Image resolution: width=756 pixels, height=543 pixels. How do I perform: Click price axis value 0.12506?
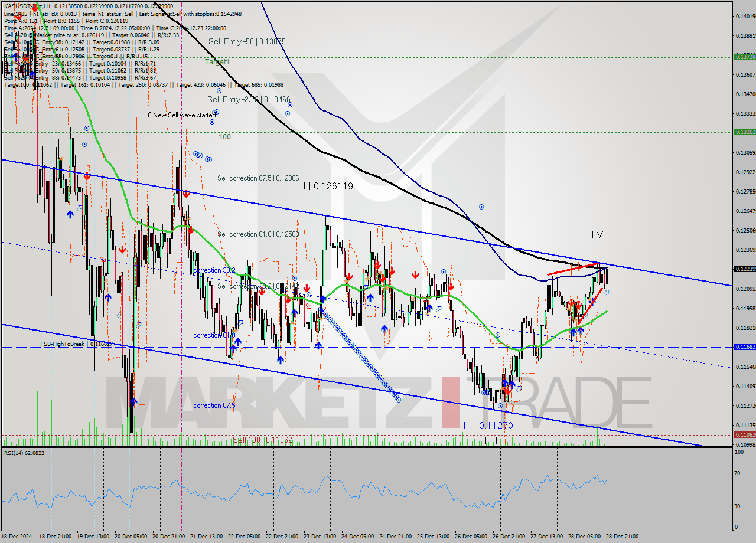[x=745, y=231]
